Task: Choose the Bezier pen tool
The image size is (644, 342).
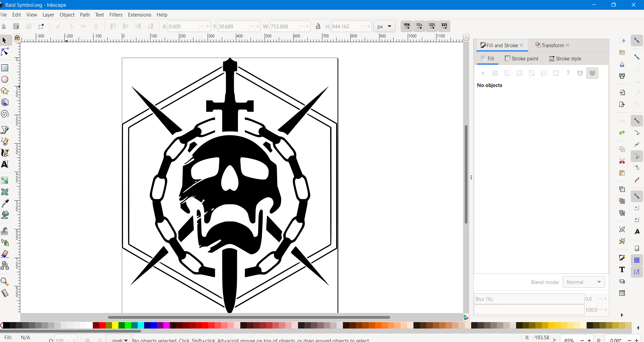Action: (x=5, y=130)
